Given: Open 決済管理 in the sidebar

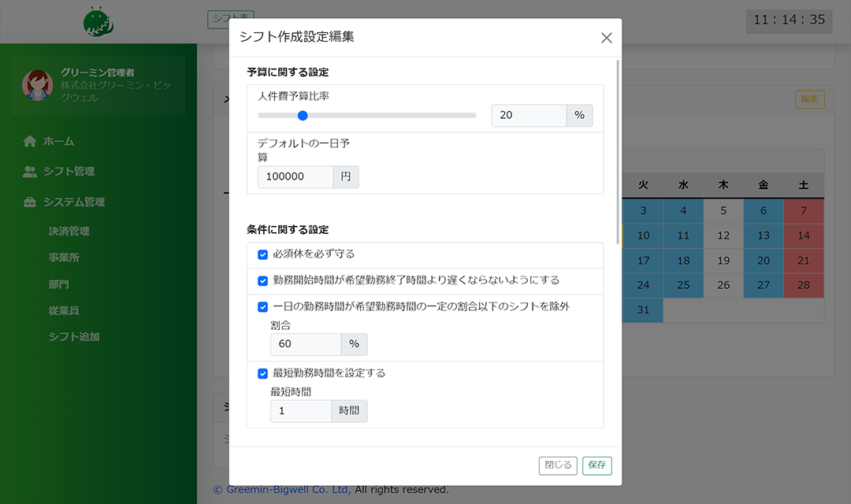Looking at the screenshot, I should (x=69, y=232).
